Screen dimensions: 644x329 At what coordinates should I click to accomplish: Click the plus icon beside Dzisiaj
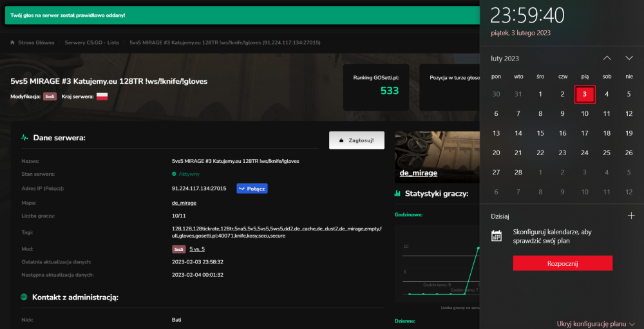coord(631,216)
